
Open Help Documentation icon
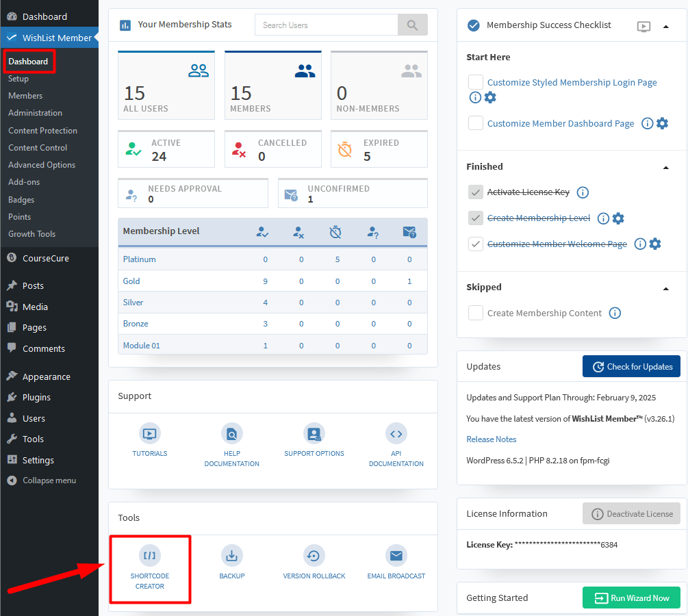coord(231,434)
